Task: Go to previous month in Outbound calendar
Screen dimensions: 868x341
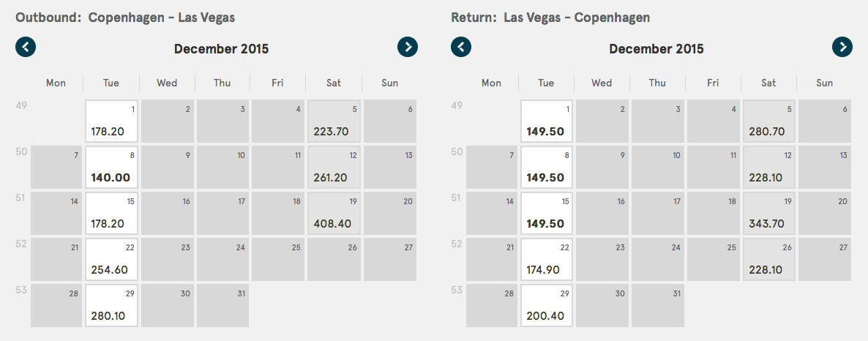Action: (x=26, y=47)
